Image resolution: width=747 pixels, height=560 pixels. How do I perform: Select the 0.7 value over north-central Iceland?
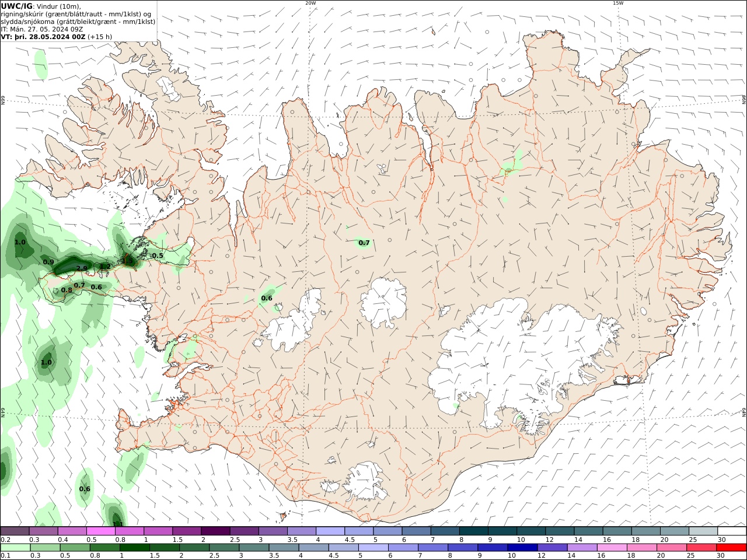(x=364, y=243)
